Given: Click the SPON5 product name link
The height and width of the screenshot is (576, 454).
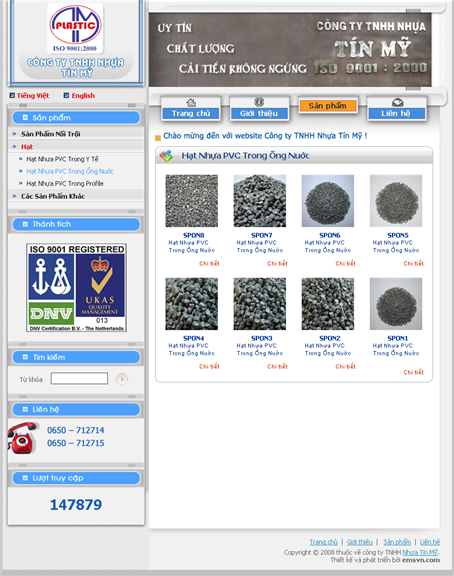Looking at the screenshot, I should click(398, 235).
